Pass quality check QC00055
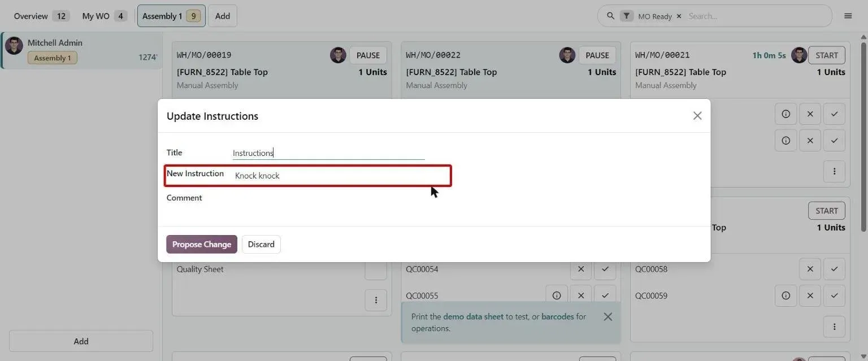 [605, 295]
